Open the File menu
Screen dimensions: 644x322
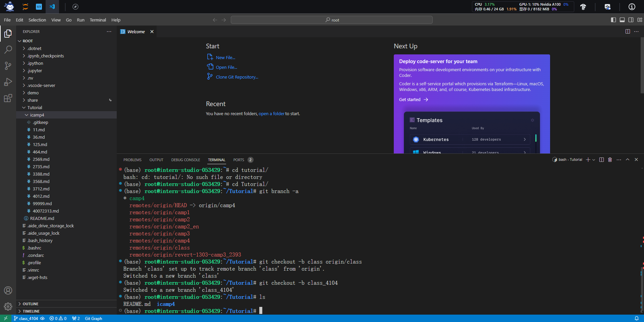(7, 20)
